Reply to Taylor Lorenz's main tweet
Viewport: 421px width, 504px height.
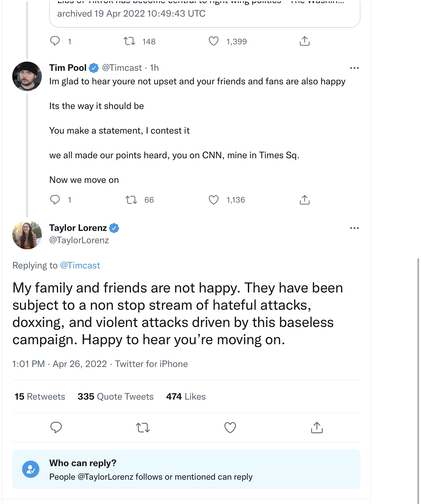click(x=56, y=427)
